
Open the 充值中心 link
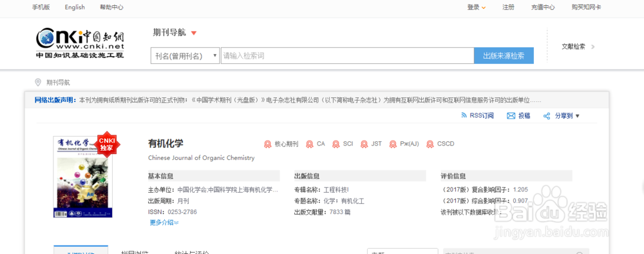point(543,7)
